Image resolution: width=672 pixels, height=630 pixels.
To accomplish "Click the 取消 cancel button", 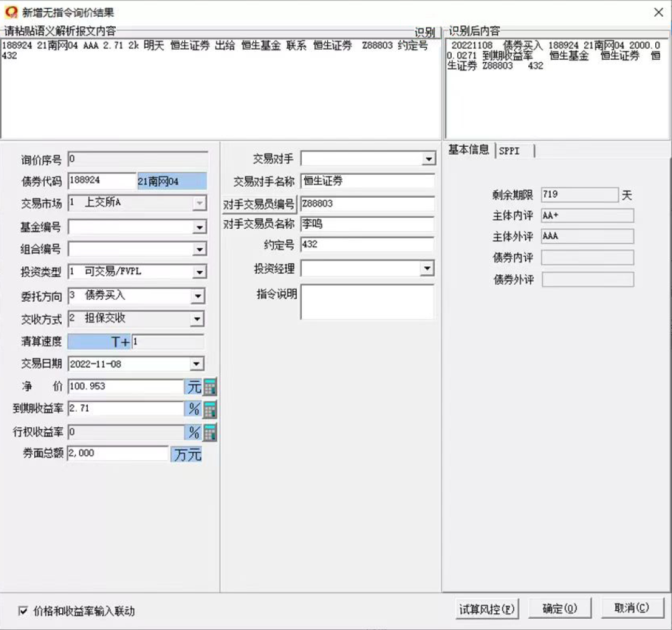I will tap(632, 608).
